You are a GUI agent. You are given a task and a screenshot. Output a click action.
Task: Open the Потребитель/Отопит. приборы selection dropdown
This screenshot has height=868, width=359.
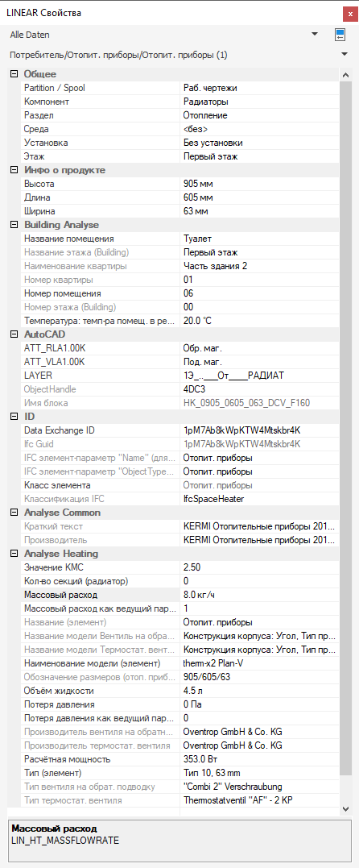[x=345, y=54]
